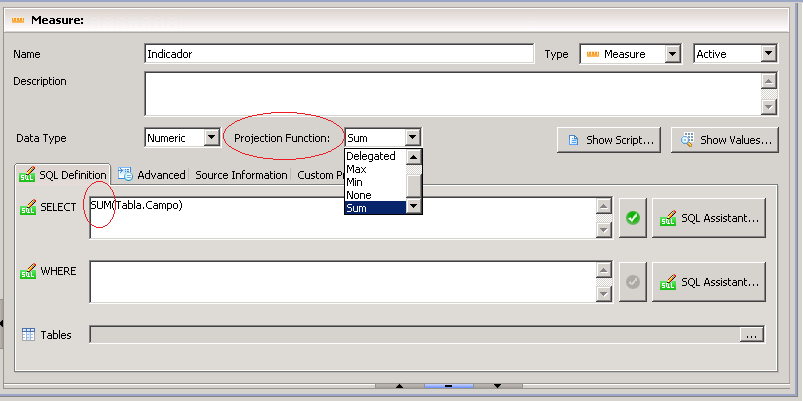This screenshot has height=401, width=803.
Task: Click the Show Values button
Action: (x=724, y=140)
